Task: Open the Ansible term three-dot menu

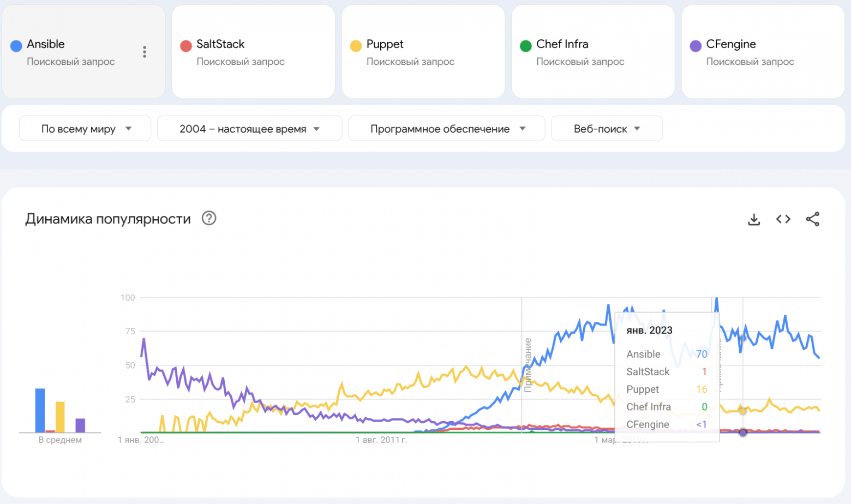Action: (x=145, y=52)
